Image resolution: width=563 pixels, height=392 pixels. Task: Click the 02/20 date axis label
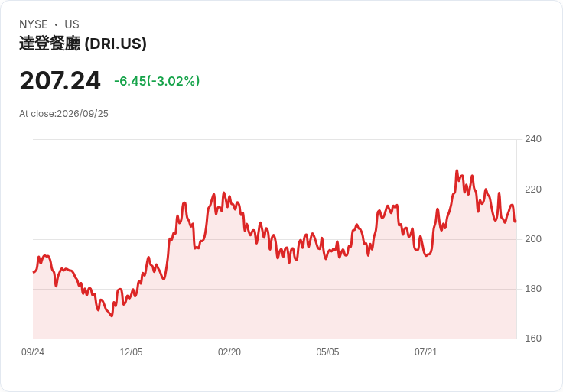coord(229,352)
